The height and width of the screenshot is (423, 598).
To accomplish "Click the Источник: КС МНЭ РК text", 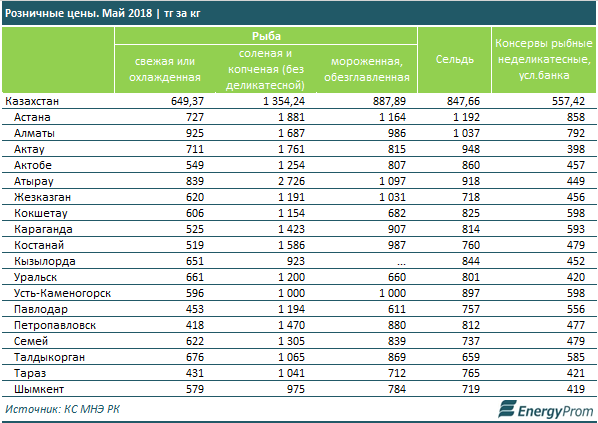I will [63, 409].
